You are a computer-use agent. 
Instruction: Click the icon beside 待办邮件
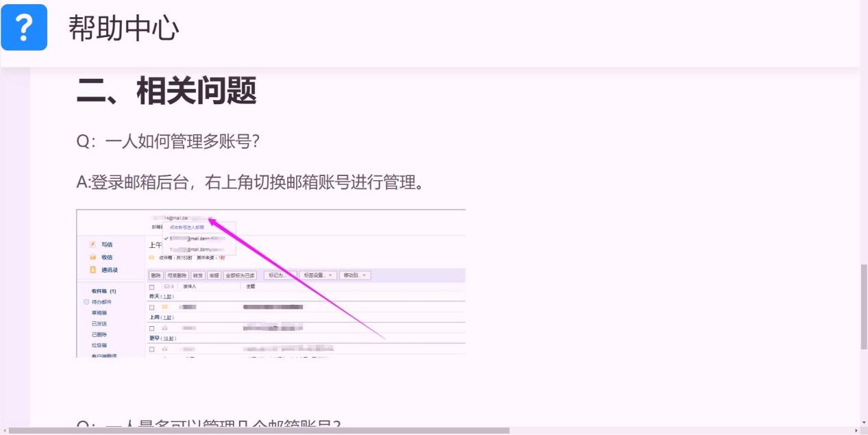click(x=86, y=302)
